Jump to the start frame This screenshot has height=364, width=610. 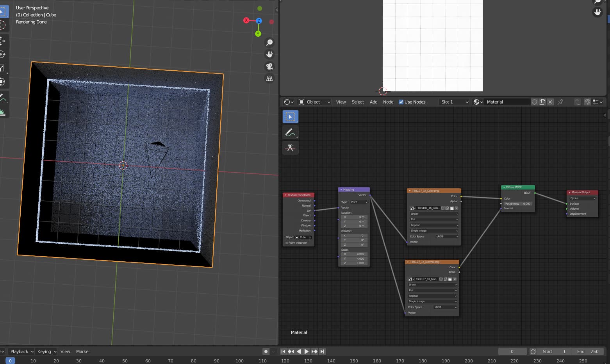pos(283,352)
